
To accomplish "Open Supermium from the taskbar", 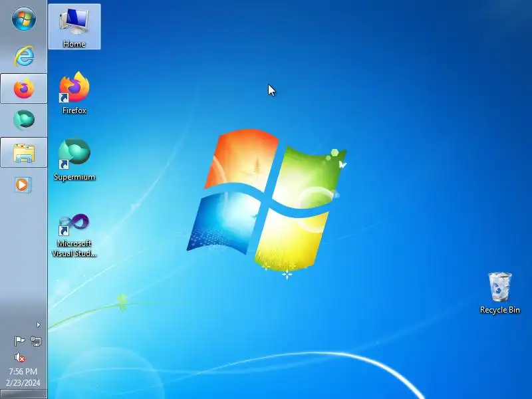I will coord(24,120).
